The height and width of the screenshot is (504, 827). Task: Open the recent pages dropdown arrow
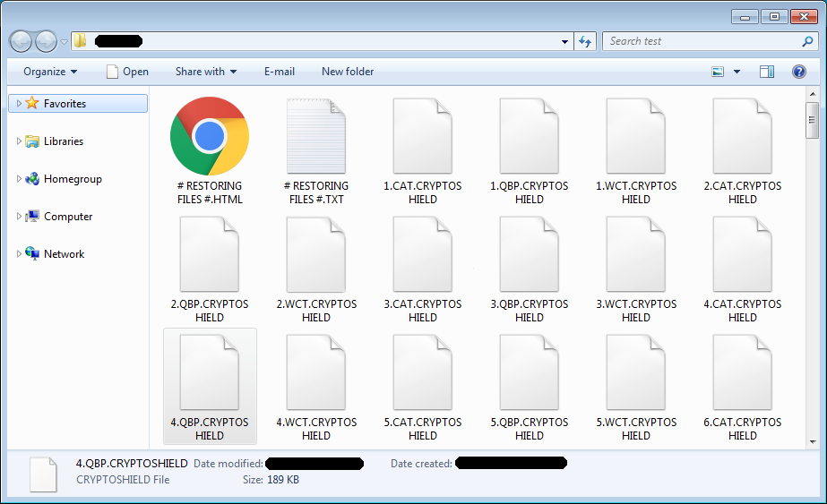click(x=64, y=42)
